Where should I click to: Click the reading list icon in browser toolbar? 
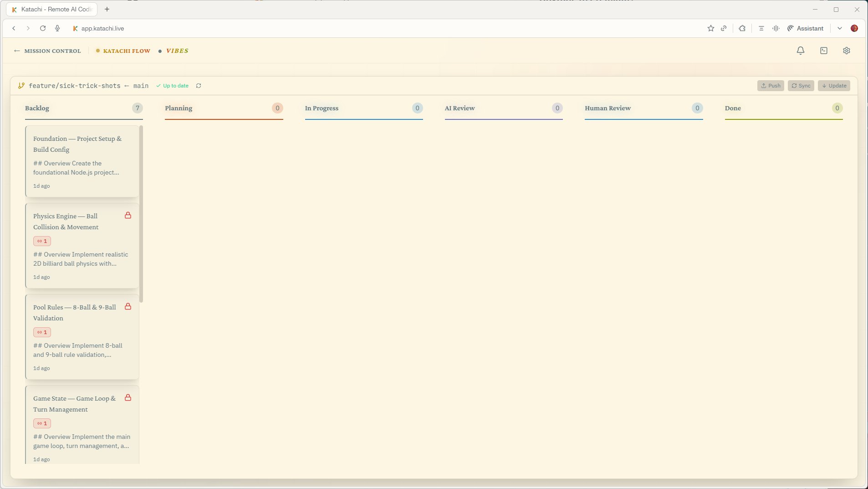pos(760,28)
